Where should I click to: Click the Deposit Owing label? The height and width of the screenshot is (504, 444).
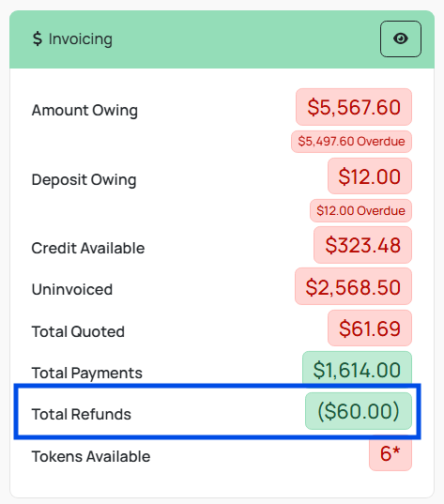click(x=84, y=179)
